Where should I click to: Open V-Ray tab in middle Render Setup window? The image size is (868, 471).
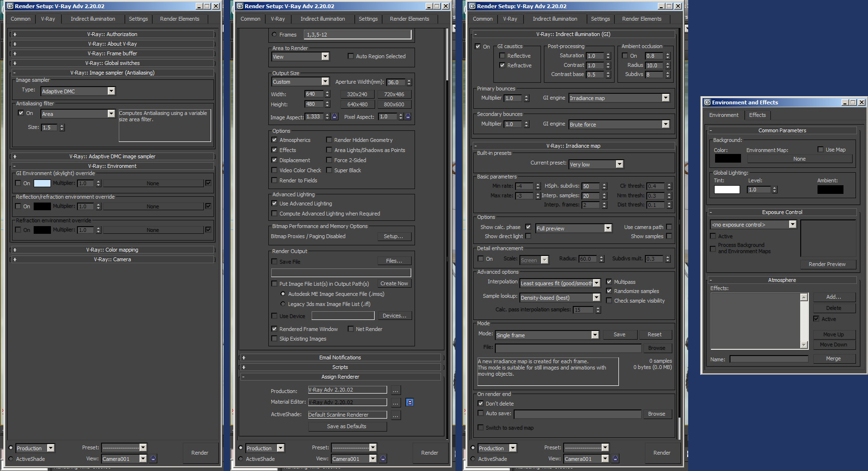click(x=278, y=19)
